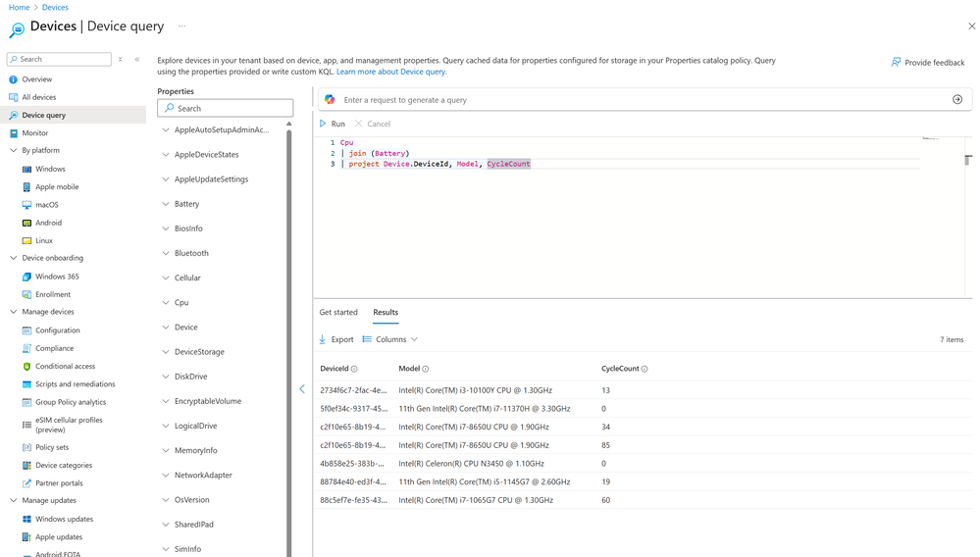Collapse the sidebar with double-chevron
This screenshot has height=557, width=980.
(x=137, y=59)
